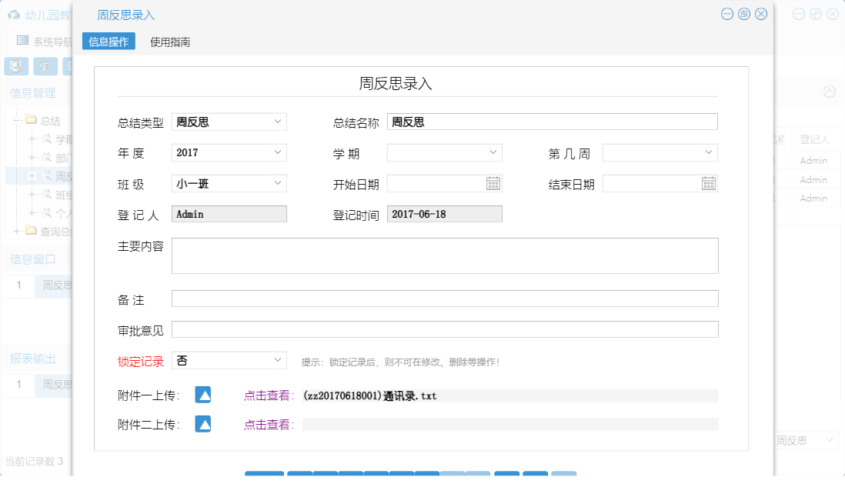
Task: Open the 附件一 file upload icon
Action: tap(202, 395)
